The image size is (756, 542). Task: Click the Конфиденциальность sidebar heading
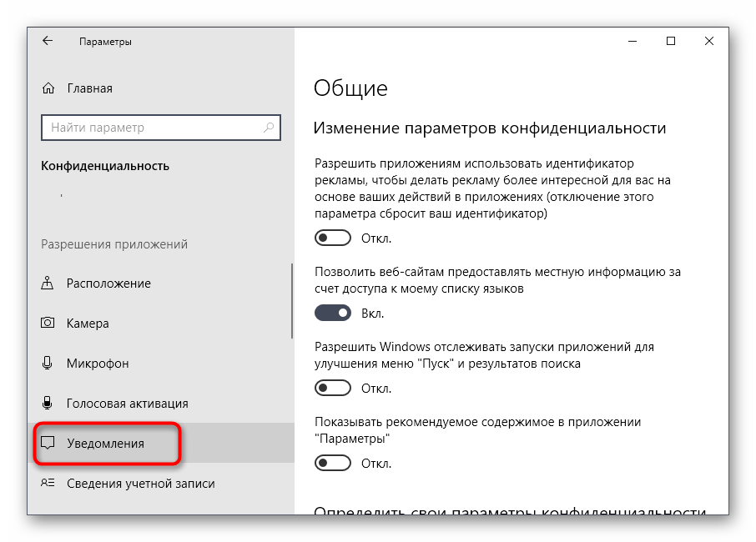coord(105,166)
